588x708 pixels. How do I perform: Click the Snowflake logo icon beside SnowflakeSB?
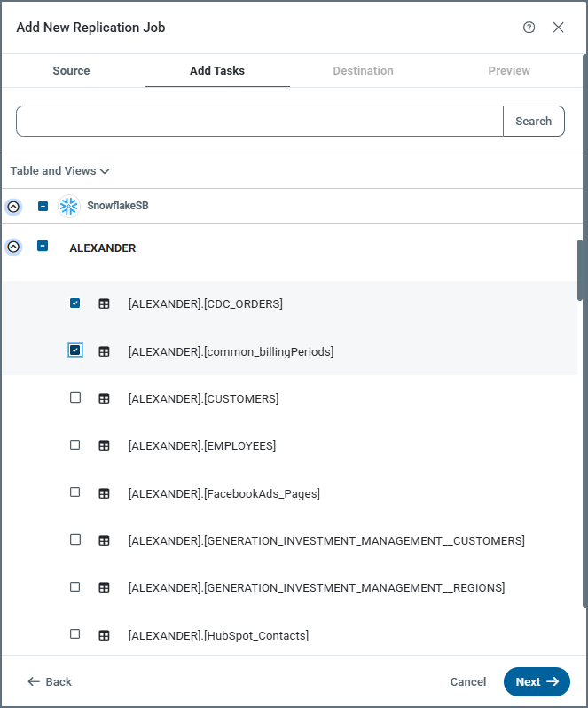coord(69,206)
